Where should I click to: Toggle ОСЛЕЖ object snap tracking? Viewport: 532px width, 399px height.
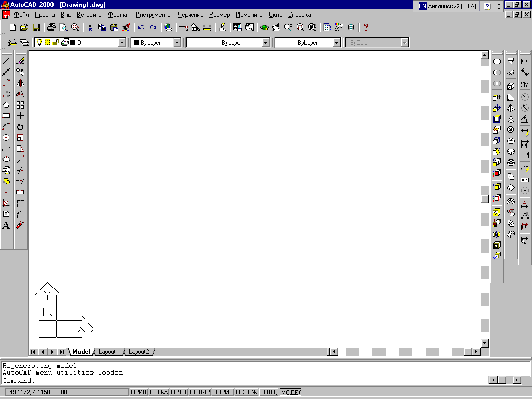click(x=247, y=392)
